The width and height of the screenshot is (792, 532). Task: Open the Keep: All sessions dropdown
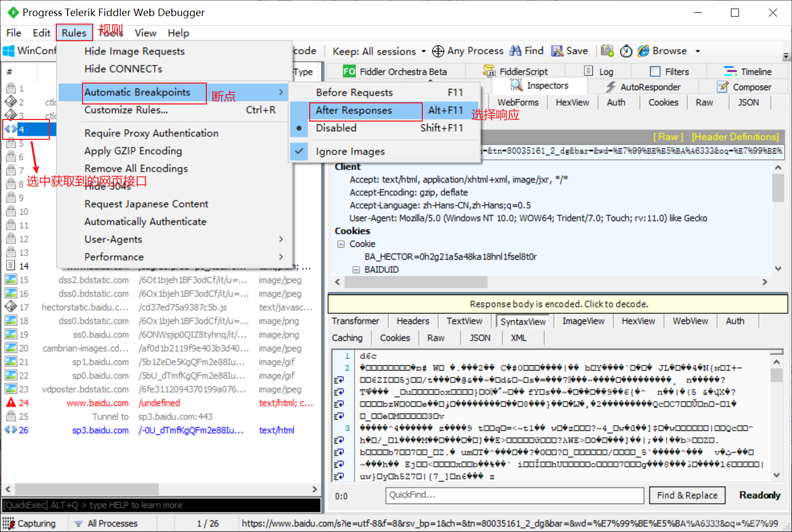pyautogui.click(x=379, y=51)
